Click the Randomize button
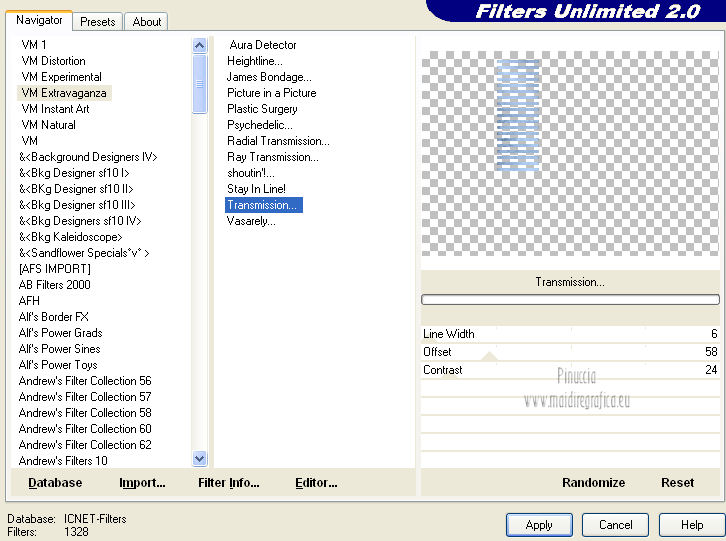This screenshot has width=726, height=541. pyautogui.click(x=593, y=483)
